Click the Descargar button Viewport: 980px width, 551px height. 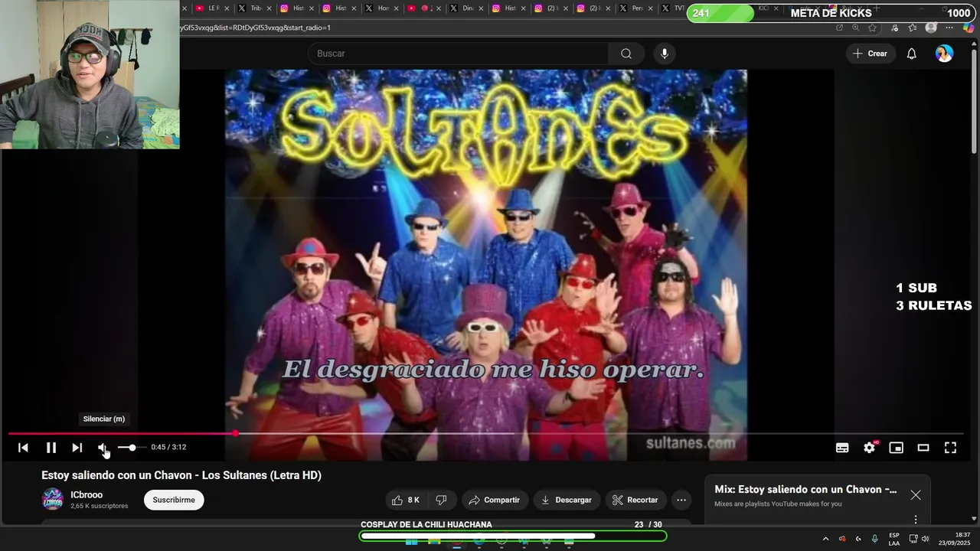567,500
